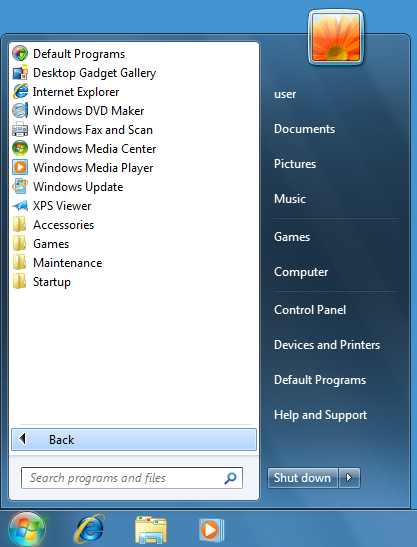Viewport: 417px width, 547px height.
Task: Open the Default Programs entry in programs list
Action: point(79,54)
